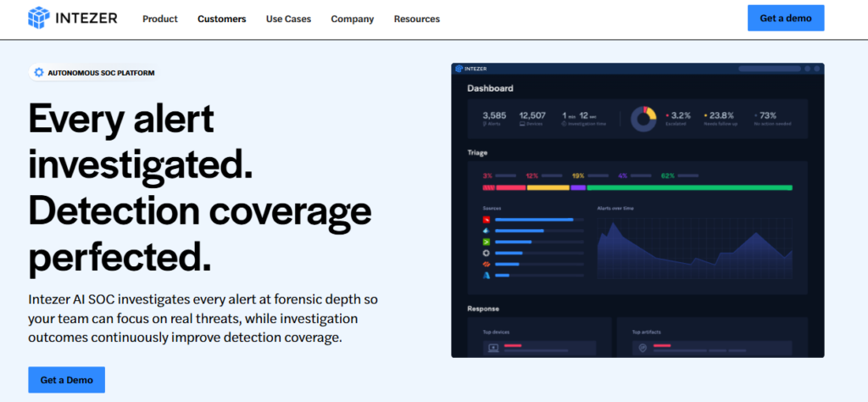Click the longest blue Sources progress bar
Viewport: 868px width, 402px height.
pyautogui.click(x=534, y=220)
